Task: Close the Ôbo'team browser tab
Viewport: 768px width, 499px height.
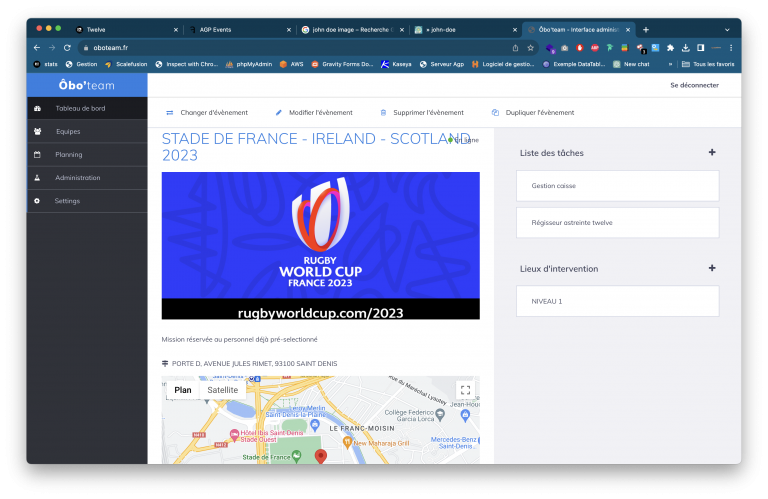Action: click(628, 30)
